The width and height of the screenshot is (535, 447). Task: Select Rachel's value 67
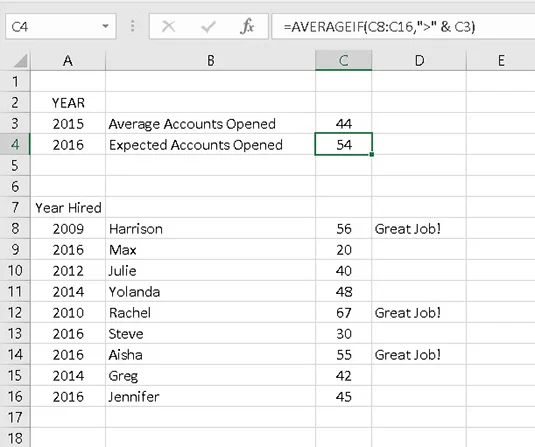point(344,312)
